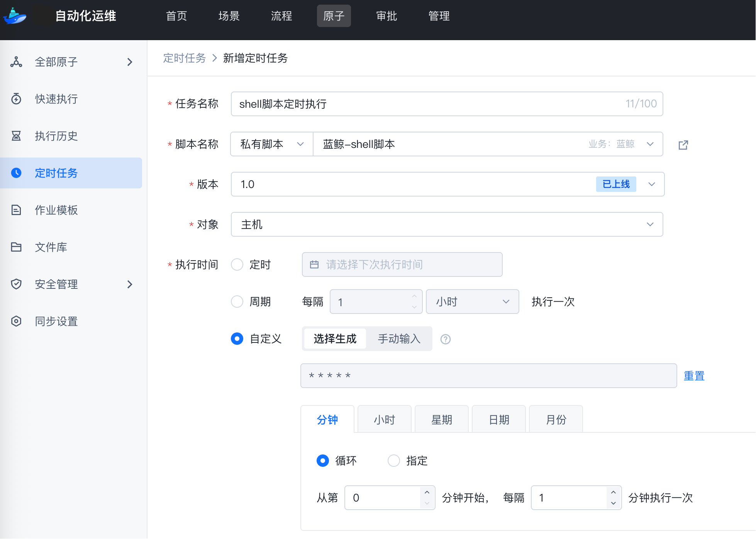The image size is (756, 539).
Task: Switch to the 小时 cron tab
Action: click(384, 420)
